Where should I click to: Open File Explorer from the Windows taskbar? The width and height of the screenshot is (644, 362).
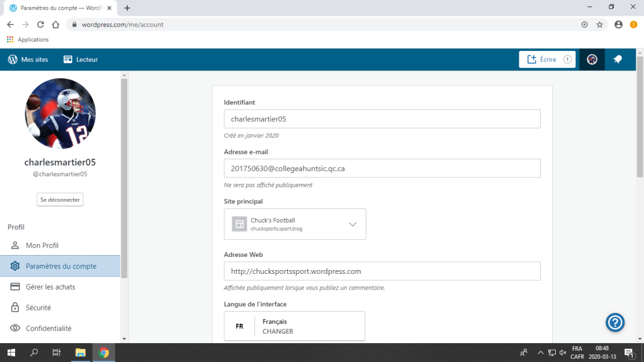coord(80,353)
